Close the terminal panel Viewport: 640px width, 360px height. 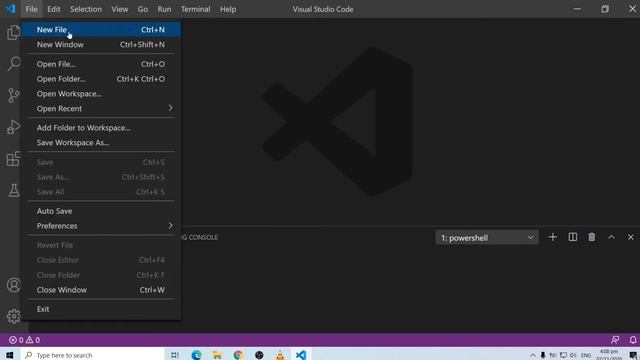click(x=631, y=237)
